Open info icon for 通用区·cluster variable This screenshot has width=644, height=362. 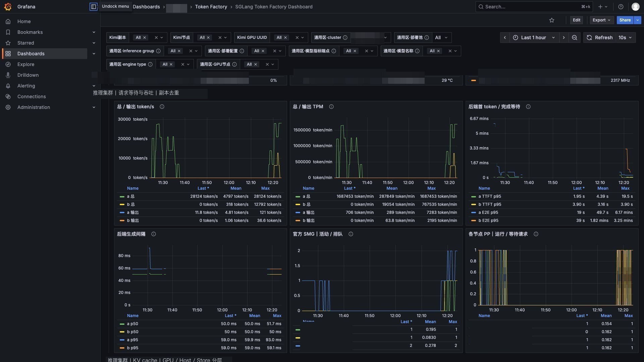coord(345,38)
